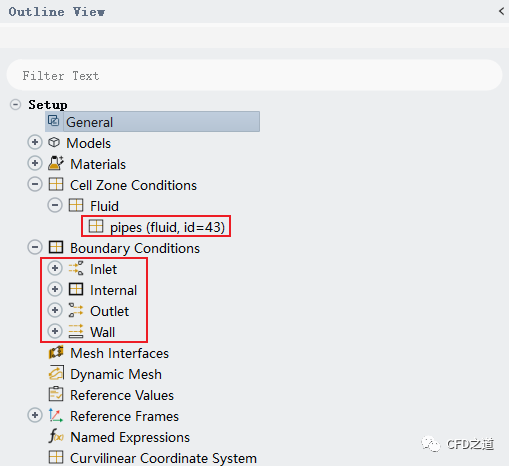Expand the Materials node
The height and width of the screenshot is (466, 509).
click(x=35, y=163)
